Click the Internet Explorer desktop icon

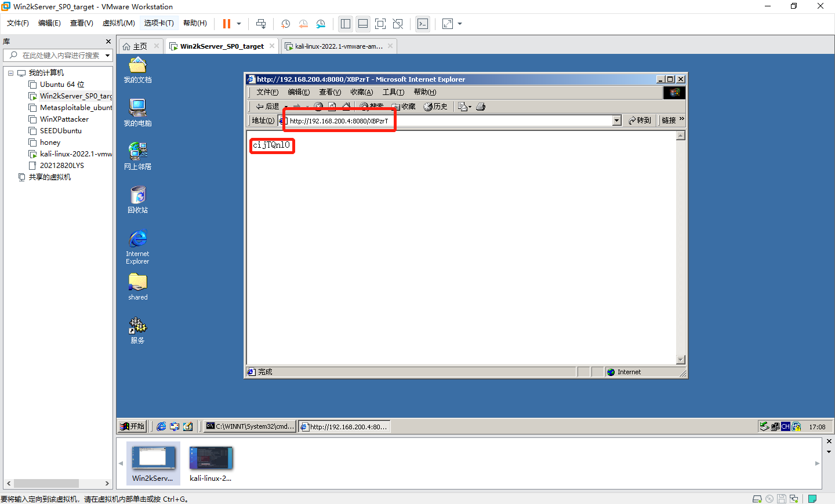[137, 247]
